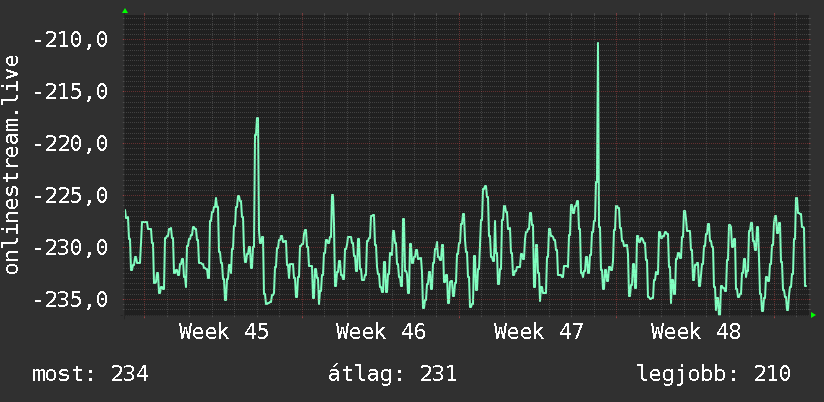Click the spike peak at Week 45

coord(258,118)
